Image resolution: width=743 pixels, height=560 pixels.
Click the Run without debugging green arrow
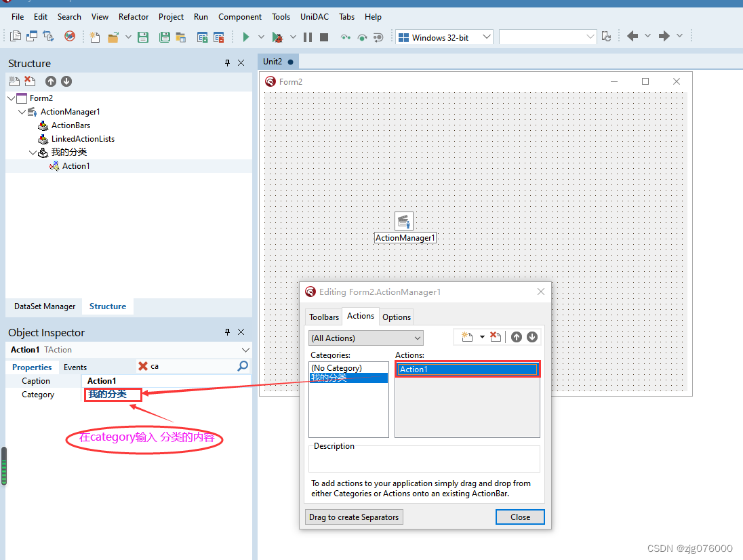point(246,37)
